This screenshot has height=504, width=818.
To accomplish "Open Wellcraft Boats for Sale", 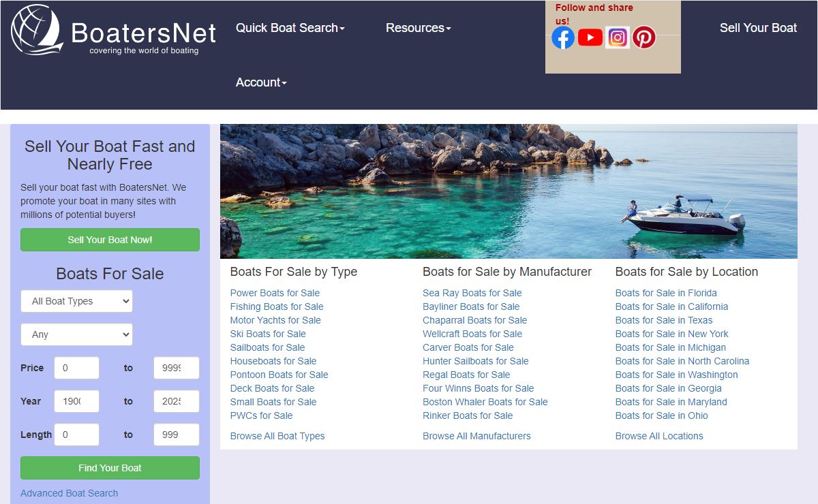I will click(x=472, y=334).
